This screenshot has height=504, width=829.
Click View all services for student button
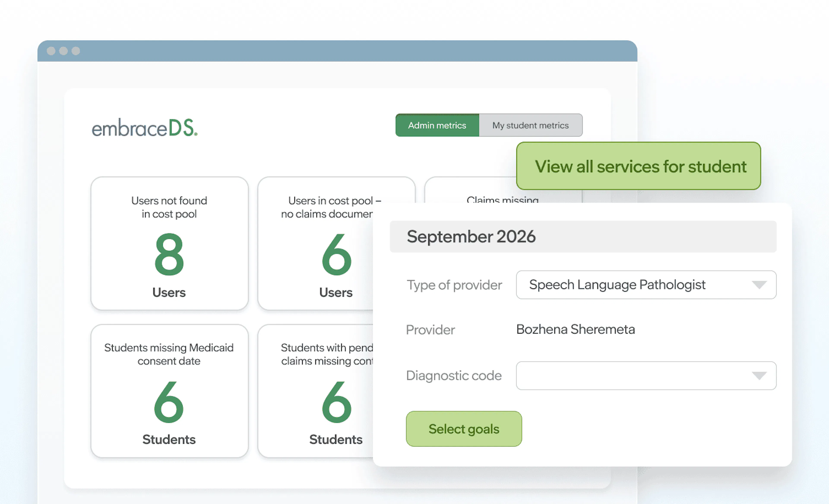coord(639,166)
